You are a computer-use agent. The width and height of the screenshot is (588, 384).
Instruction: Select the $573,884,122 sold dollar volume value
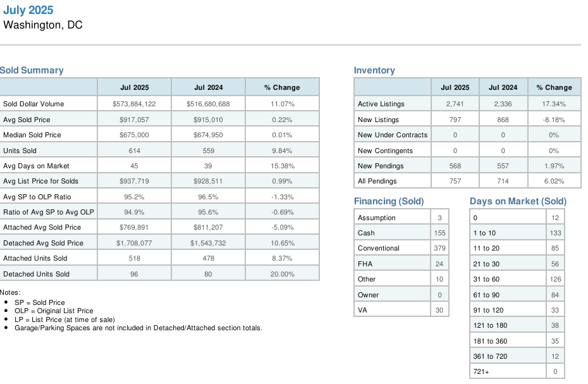(134, 104)
